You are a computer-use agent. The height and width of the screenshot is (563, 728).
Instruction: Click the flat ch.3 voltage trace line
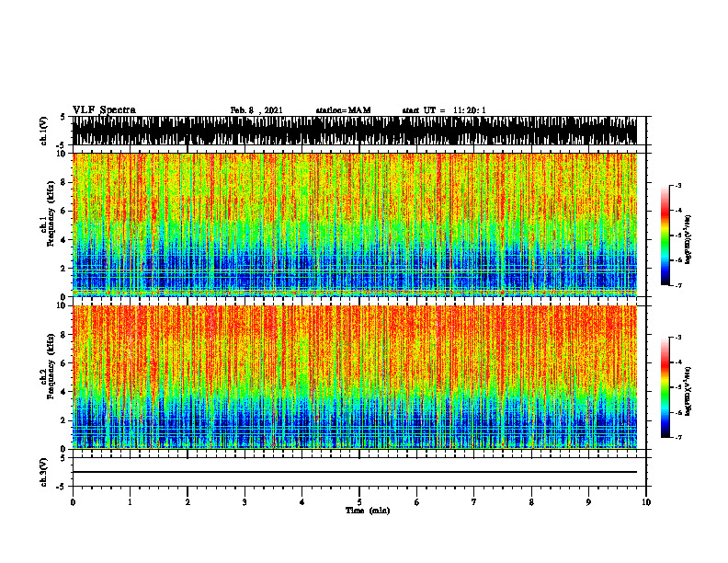355,472
